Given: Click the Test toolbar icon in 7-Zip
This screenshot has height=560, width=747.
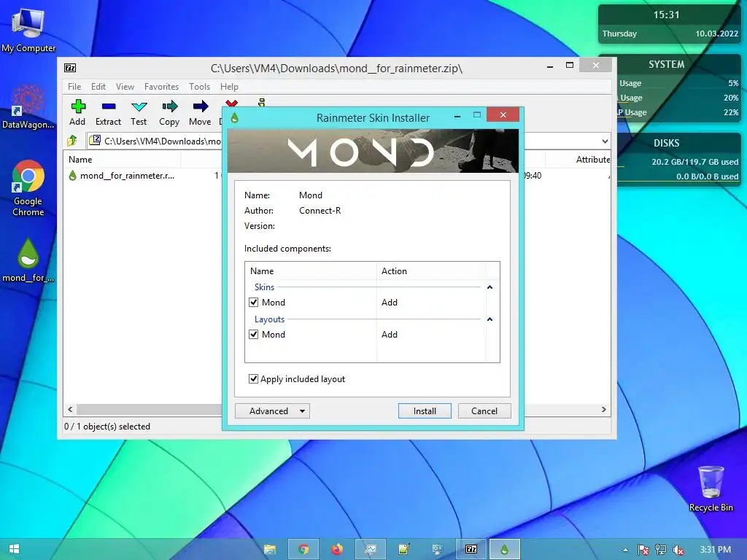Looking at the screenshot, I should [x=139, y=112].
